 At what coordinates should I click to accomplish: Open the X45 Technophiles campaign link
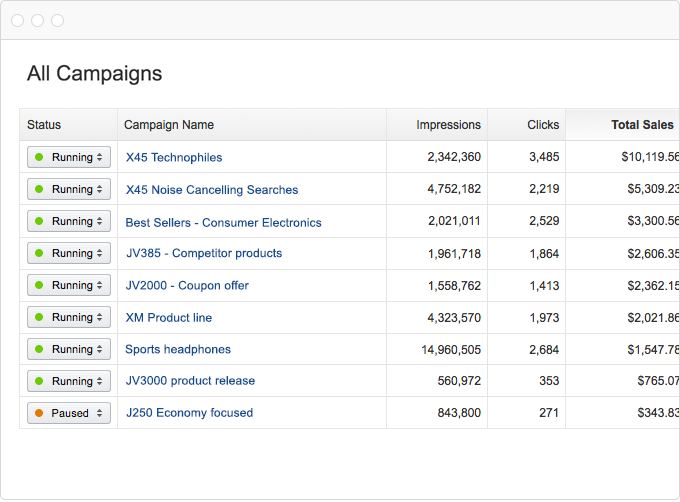(174, 157)
